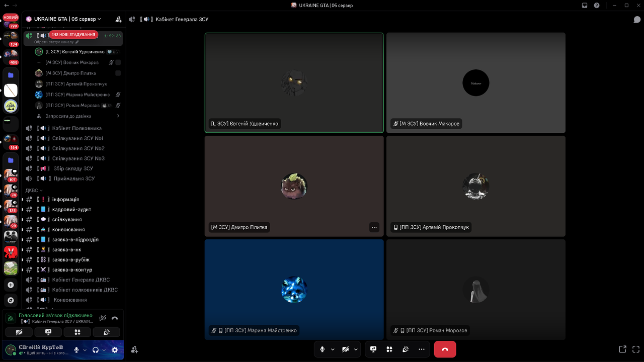Click 142 нові згадування badge
The height and width of the screenshot is (362, 644).
tap(73, 35)
